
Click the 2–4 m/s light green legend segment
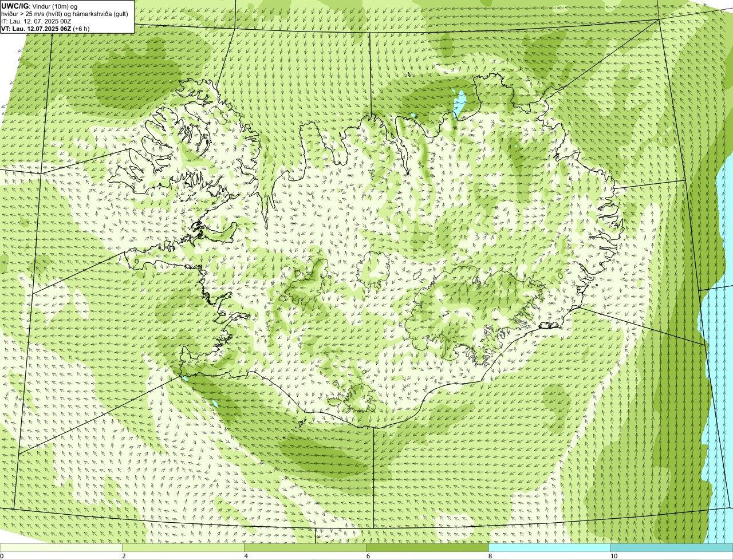(183, 548)
